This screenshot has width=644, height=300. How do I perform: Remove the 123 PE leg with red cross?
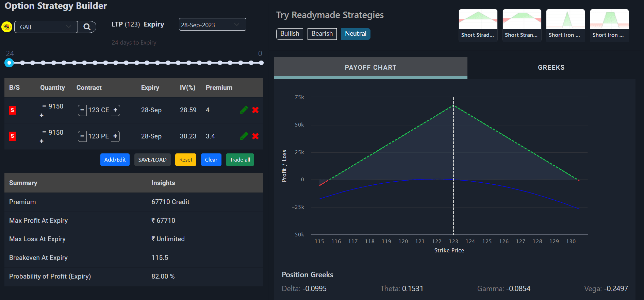[x=255, y=136]
